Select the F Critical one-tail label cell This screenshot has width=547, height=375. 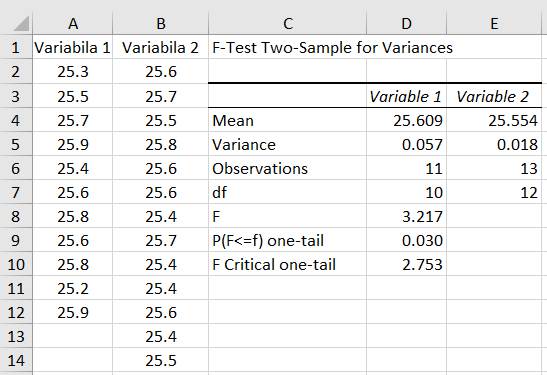coord(287,264)
